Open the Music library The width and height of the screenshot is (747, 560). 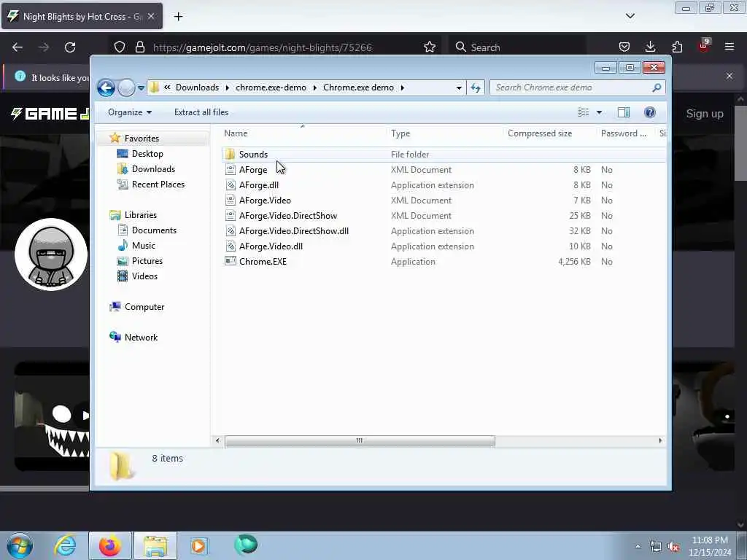(144, 245)
